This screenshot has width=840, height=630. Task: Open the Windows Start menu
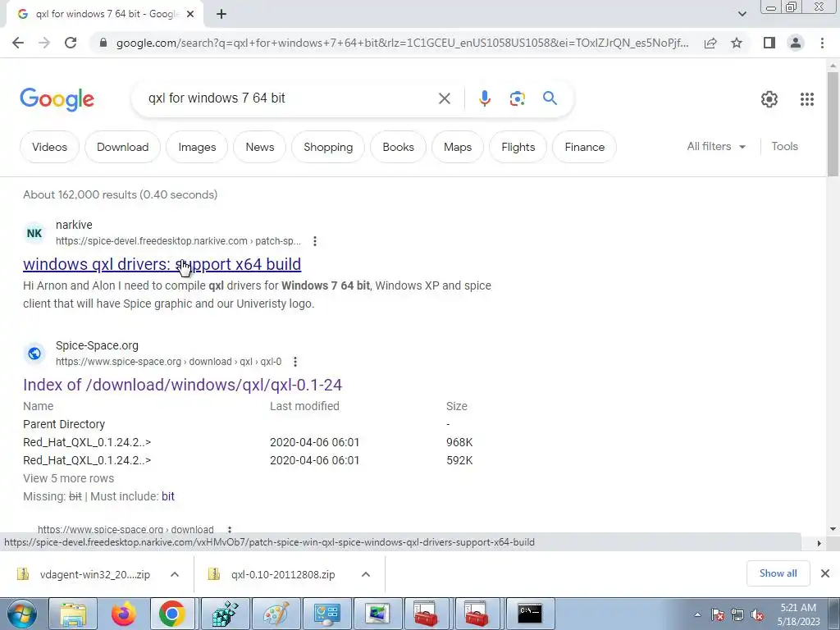[x=21, y=614]
